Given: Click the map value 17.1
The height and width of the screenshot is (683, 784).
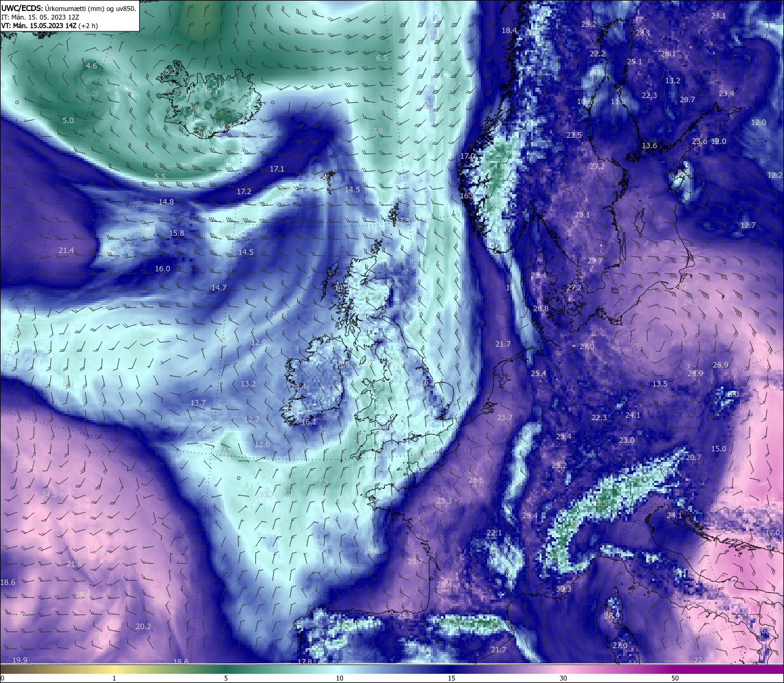Looking at the screenshot, I should point(277,169).
